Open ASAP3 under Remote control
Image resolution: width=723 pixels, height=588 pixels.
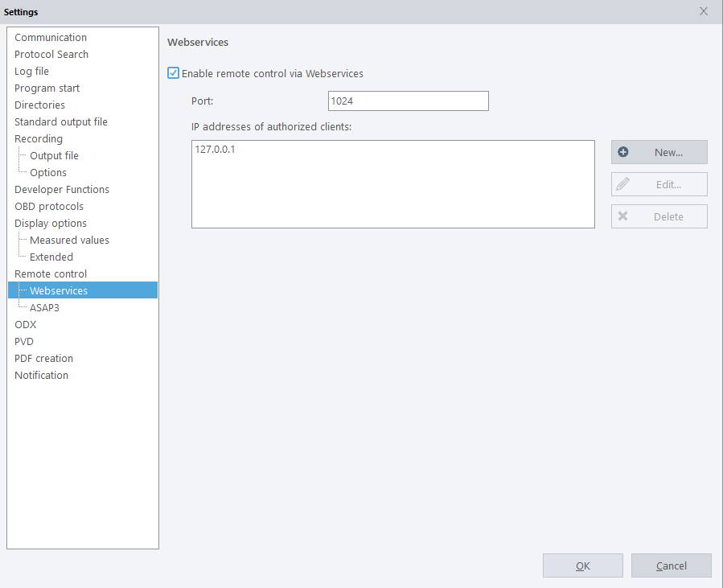pos(45,307)
